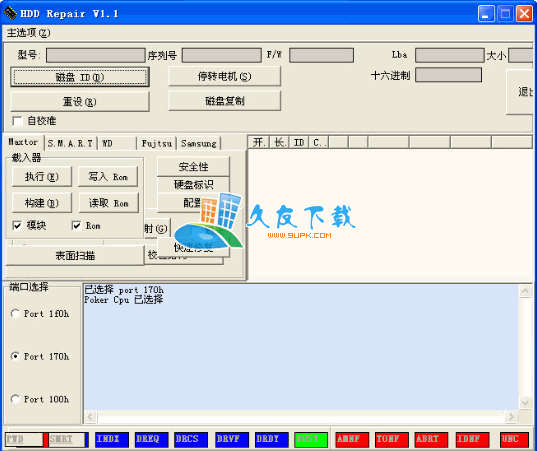537x451 pixels.
Task: Click the 十六进制 hex field
Action: 448,75
